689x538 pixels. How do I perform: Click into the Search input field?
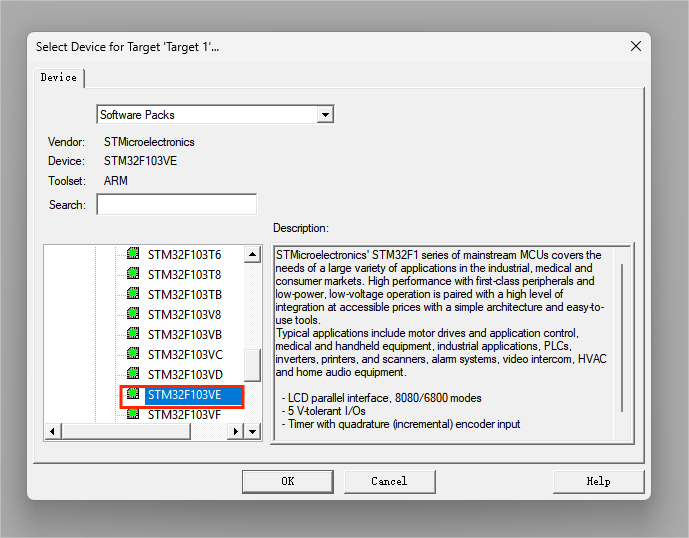pos(176,205)
